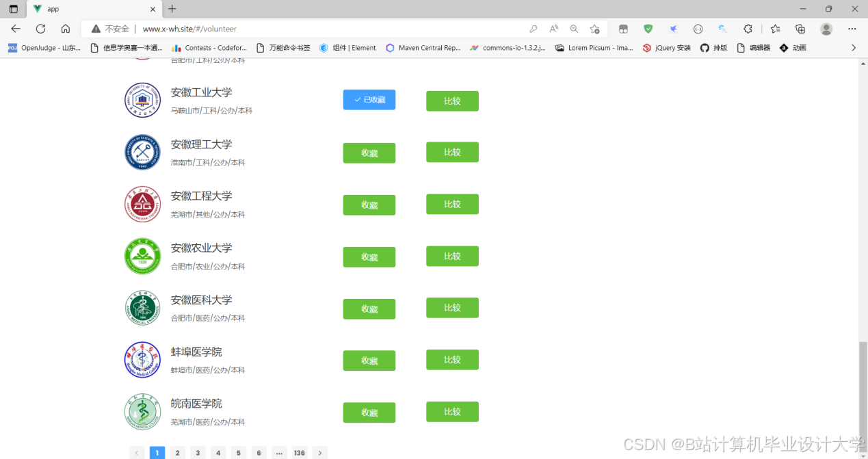The width and height of the screenshot is (868, 459).
Task: Go to page 5 in pagination
Action: pos(239,453)
